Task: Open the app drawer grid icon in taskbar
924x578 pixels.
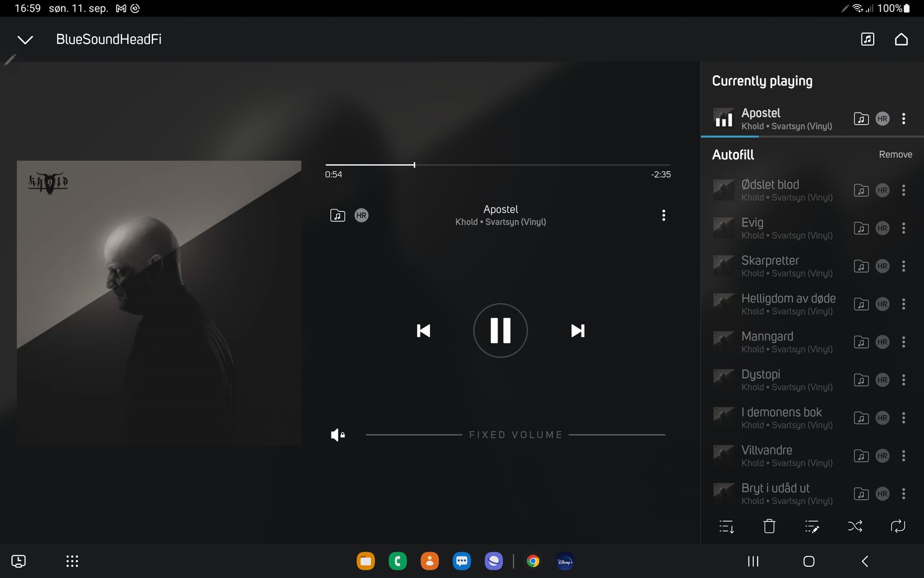Action: [72, 561]
